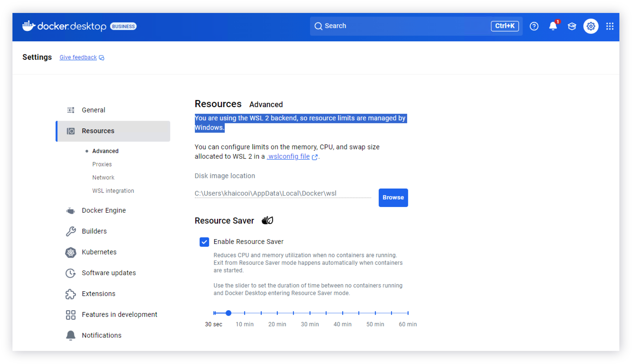
Task: Click the Resource Saver slider handle
Action: [x=228, y=313]
